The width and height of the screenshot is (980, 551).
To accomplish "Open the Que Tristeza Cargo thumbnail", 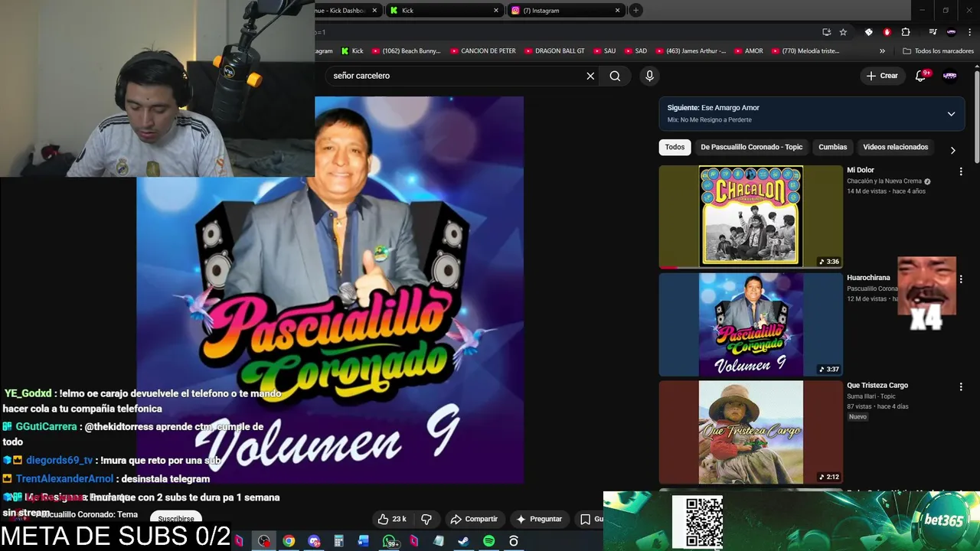I will [x=750, y=432].
